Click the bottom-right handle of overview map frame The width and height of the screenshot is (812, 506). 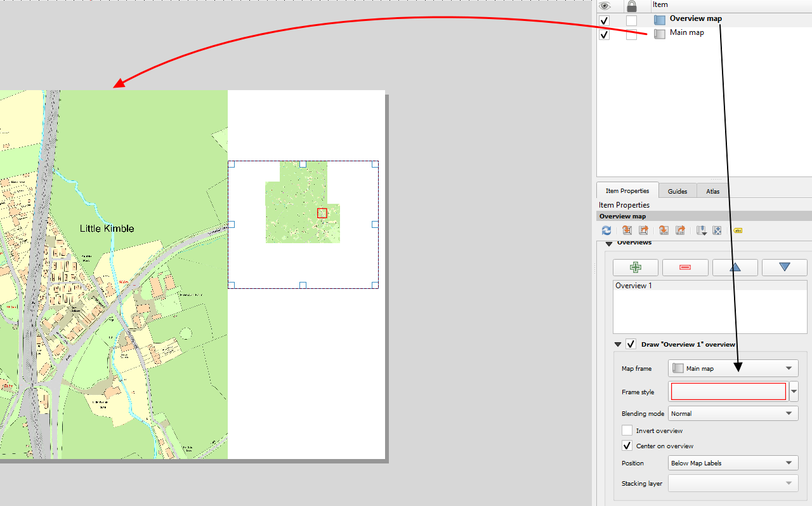(x=375, y=285)
